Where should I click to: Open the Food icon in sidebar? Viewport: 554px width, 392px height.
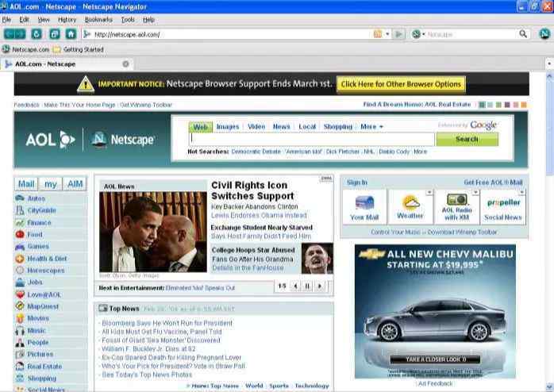(20, 234)
